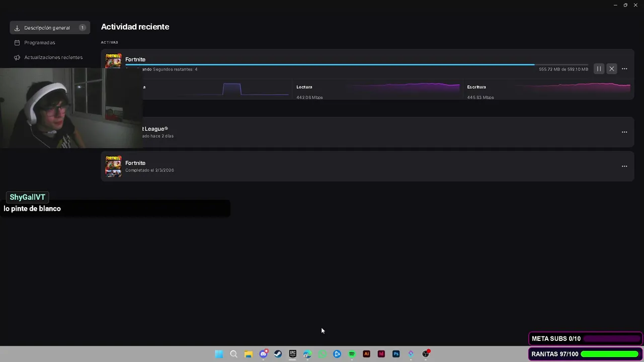The image size is (644, 362).
Task: Open Adobe Illustrator from the taskbar
Action: (x=366, y=354)
